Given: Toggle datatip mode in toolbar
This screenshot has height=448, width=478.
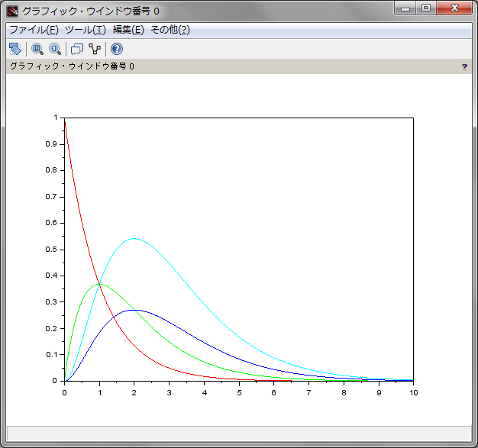Looking at the screenshot, I should pos(76,49).
